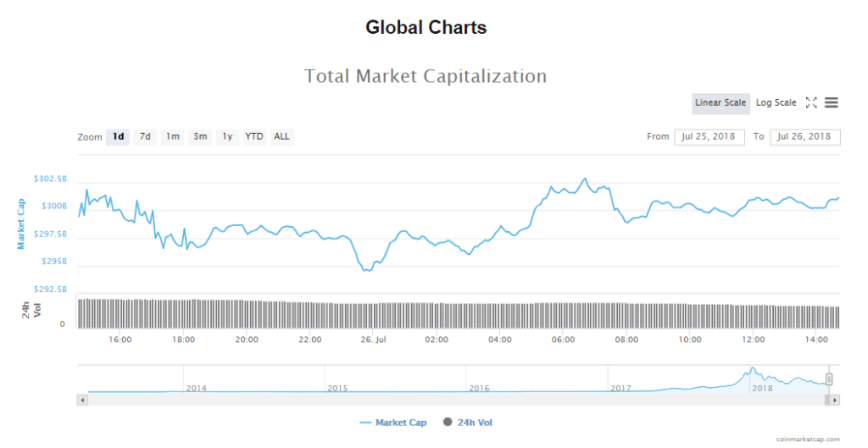This screenshot has width=868, height=448.
Task: Select the 1d zoom range
Action: coord(118,136)
